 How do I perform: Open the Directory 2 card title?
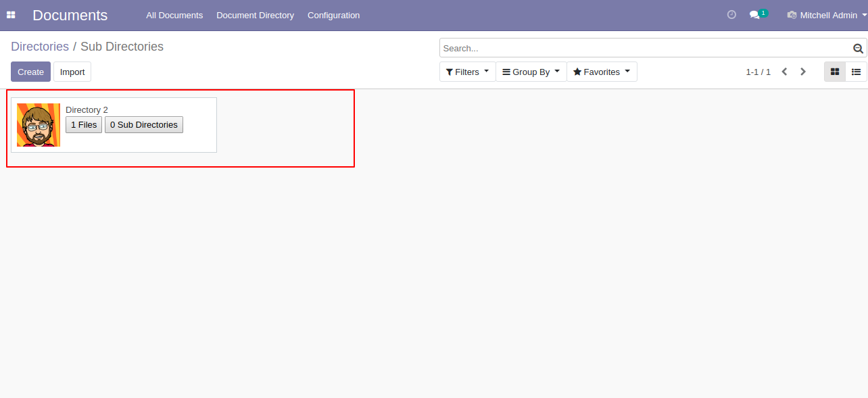(x=87, y=109)
